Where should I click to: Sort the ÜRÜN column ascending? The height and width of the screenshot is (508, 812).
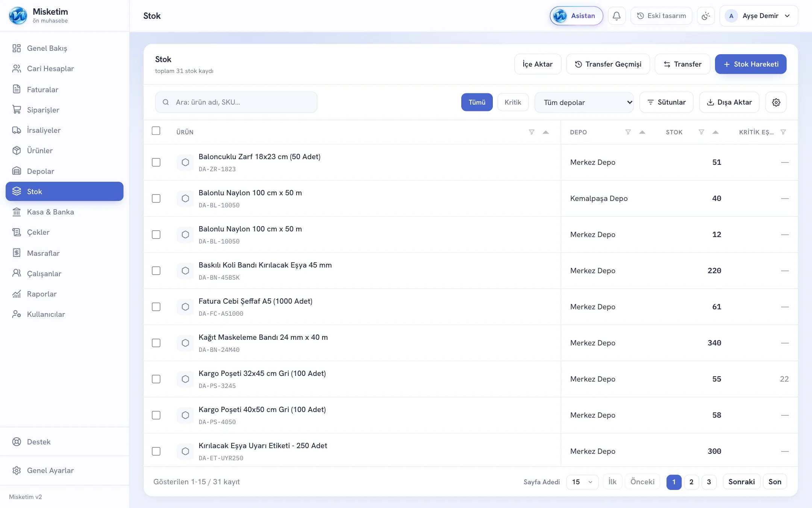tap(546, 132)
